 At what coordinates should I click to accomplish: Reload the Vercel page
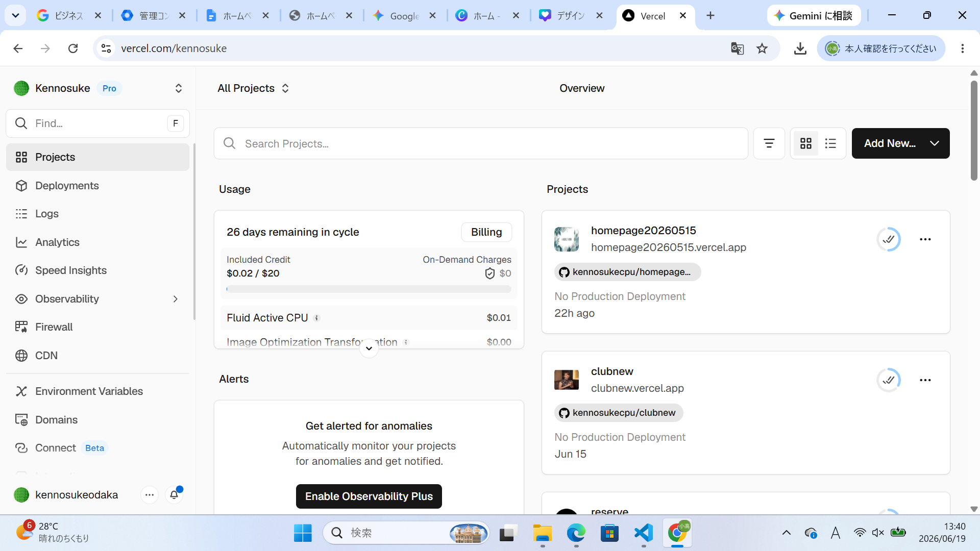click(73, 48)
